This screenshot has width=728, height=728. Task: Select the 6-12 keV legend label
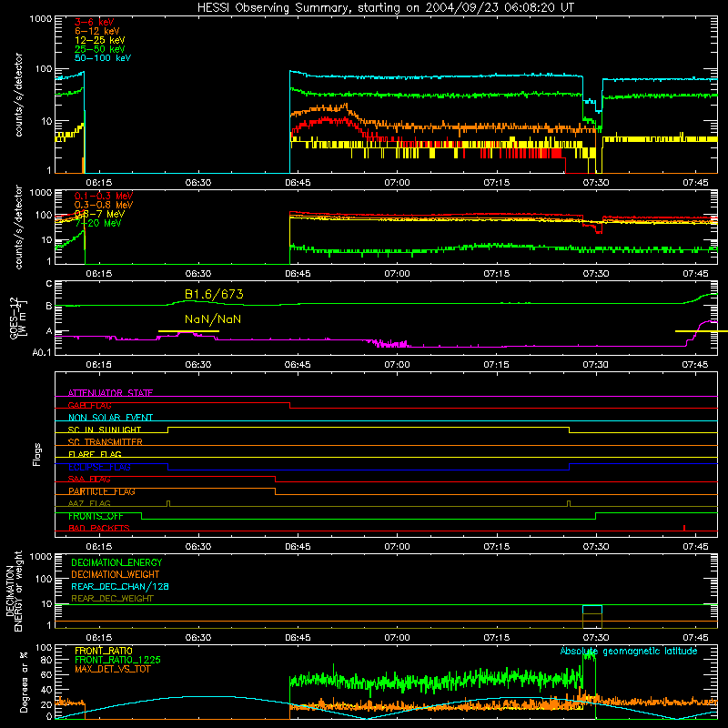(x=97, y=31)
